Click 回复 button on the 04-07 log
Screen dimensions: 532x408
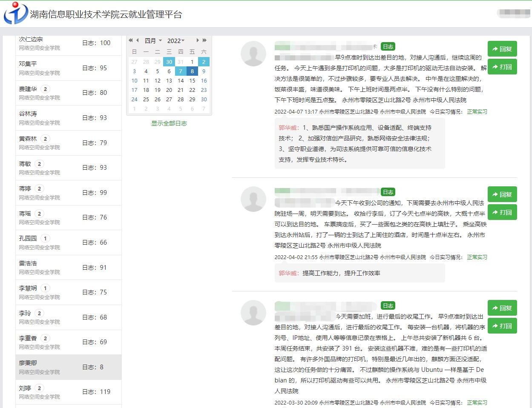[502, 49]
